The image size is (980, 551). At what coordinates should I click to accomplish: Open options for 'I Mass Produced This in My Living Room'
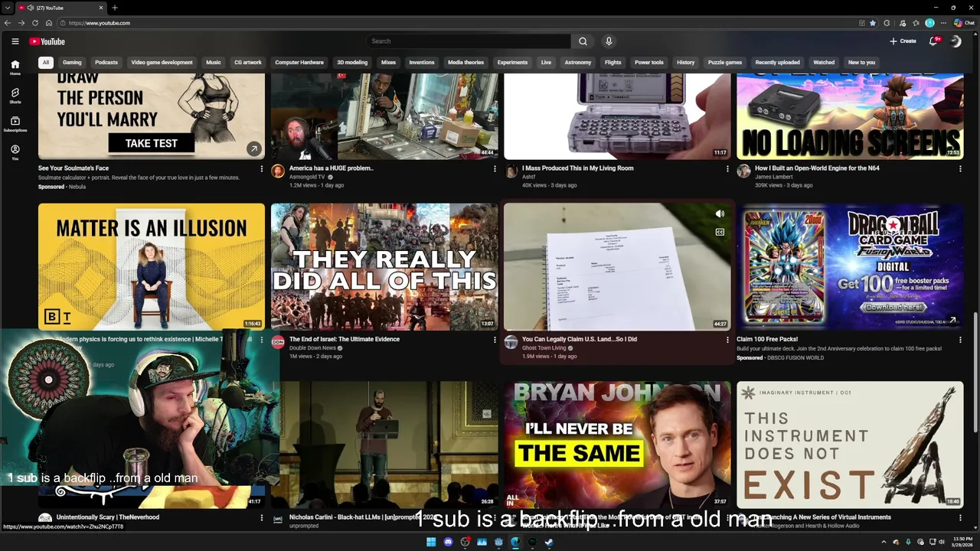click(x=727, y=168)
